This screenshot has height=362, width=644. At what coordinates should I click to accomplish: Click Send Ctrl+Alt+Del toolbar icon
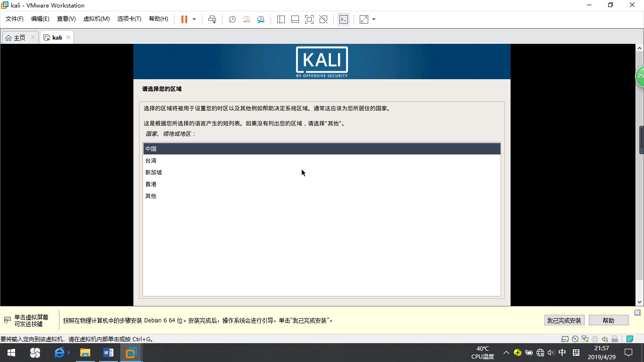212,19
